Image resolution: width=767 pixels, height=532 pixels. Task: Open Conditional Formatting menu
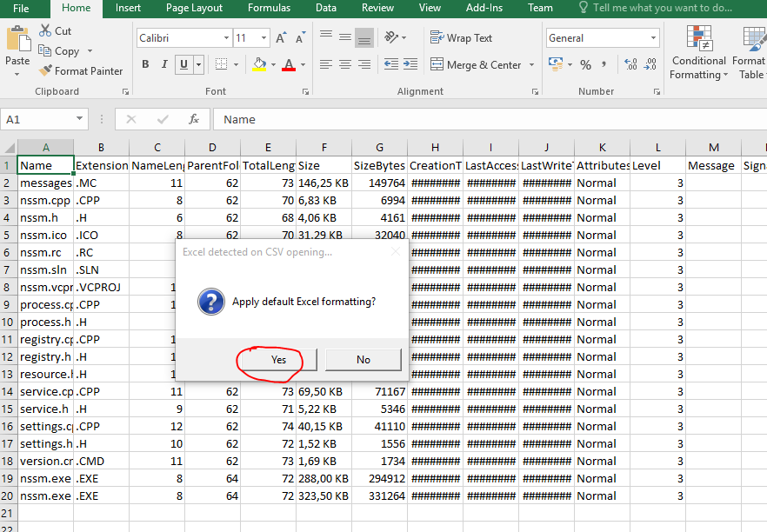[x=698, y=53]
